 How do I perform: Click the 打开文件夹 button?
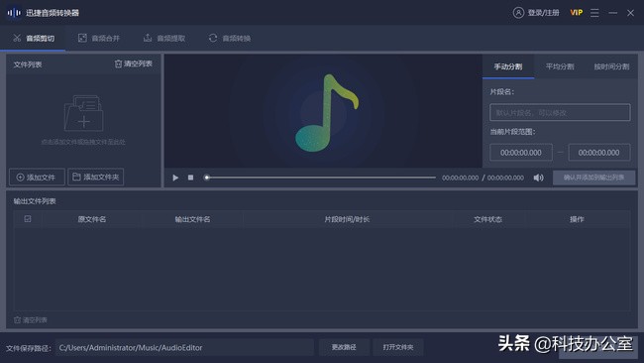(x=398, y=347)
